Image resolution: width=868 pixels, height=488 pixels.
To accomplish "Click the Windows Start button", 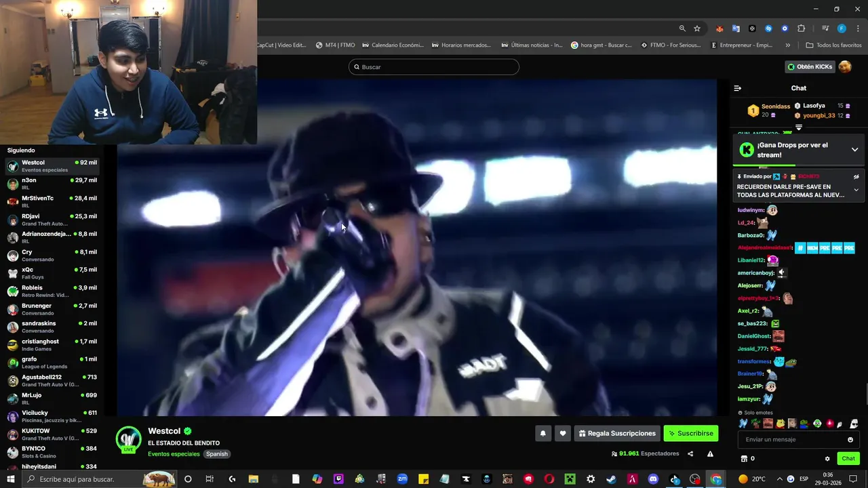I will coord(11,479).
